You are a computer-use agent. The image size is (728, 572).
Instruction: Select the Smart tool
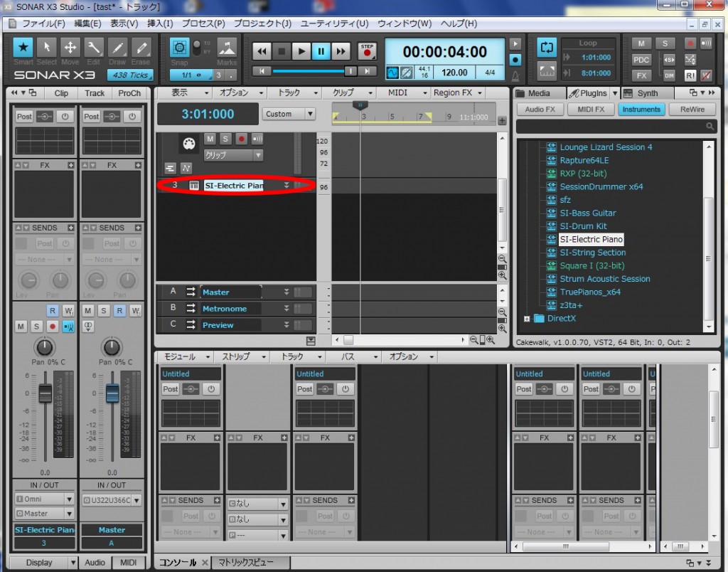23,48
